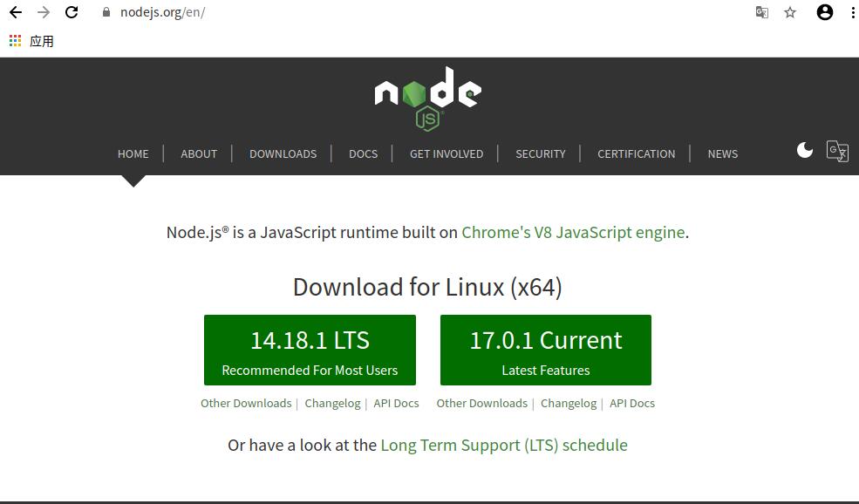Toggle dark mode with the moon icon
Viewport: 859px width, 504px height.
[x=805, y=150]
